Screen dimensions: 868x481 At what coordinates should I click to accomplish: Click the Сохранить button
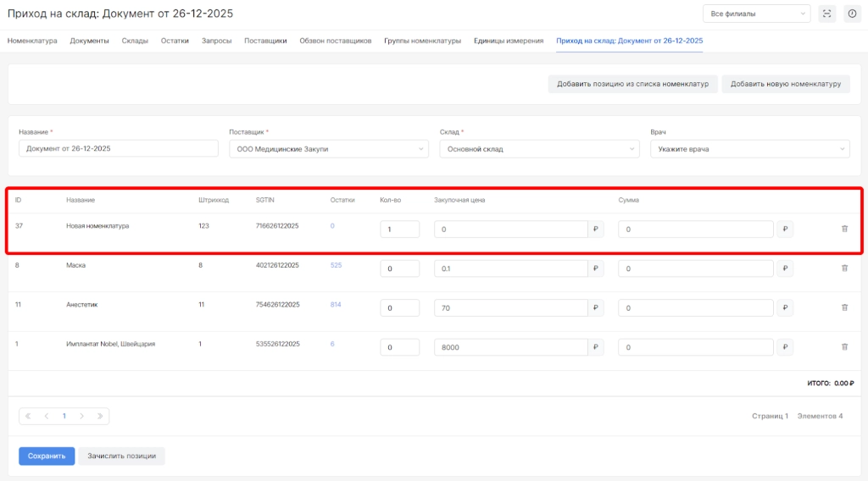(47, 456)
